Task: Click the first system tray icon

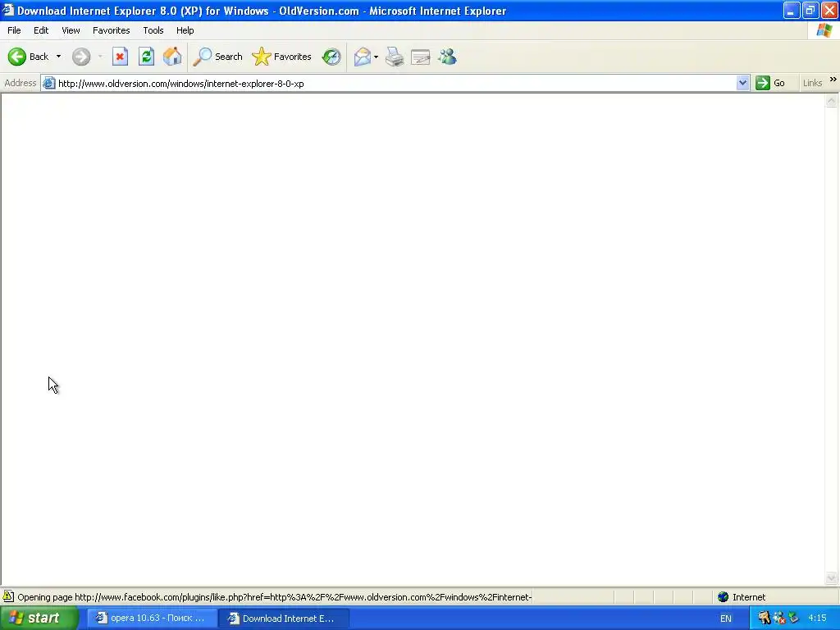Action: click(764, 619)
